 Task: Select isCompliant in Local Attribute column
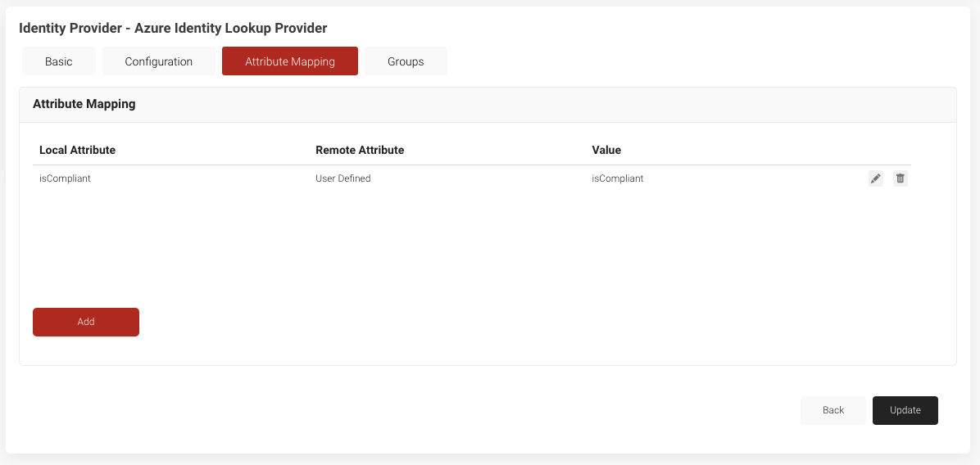tap(65, 178)
